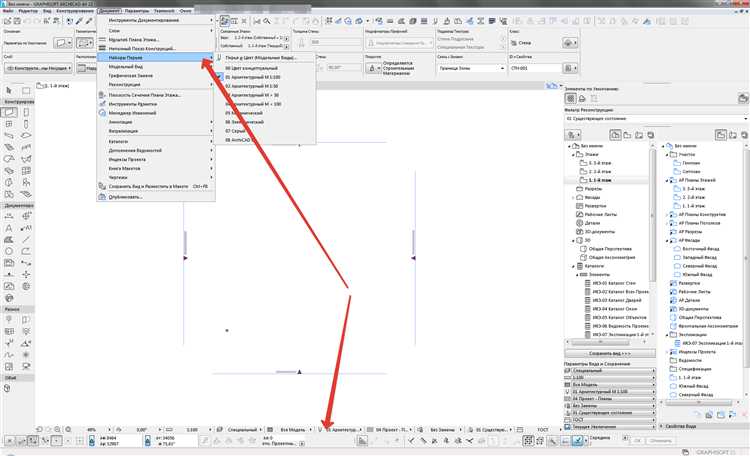Viewport: 750px width, 456px height.
Task: Click Опубликовать in the Document menu
Action: [125, 197]
